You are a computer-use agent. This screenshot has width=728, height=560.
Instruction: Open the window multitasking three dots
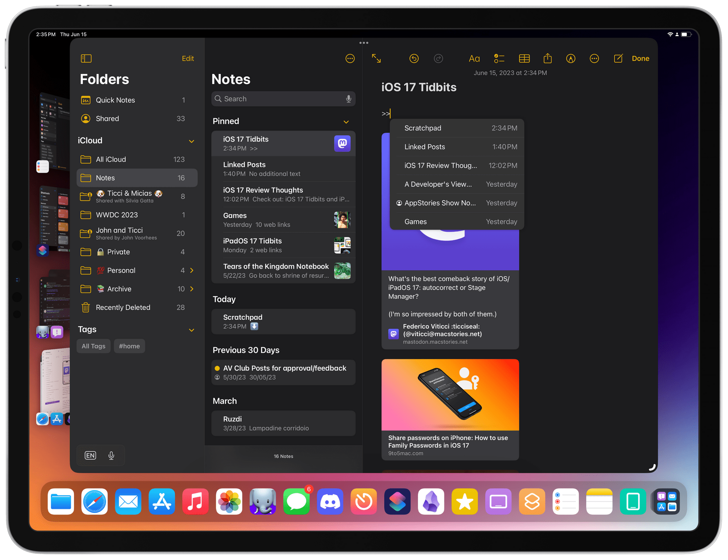click(364, 43)
